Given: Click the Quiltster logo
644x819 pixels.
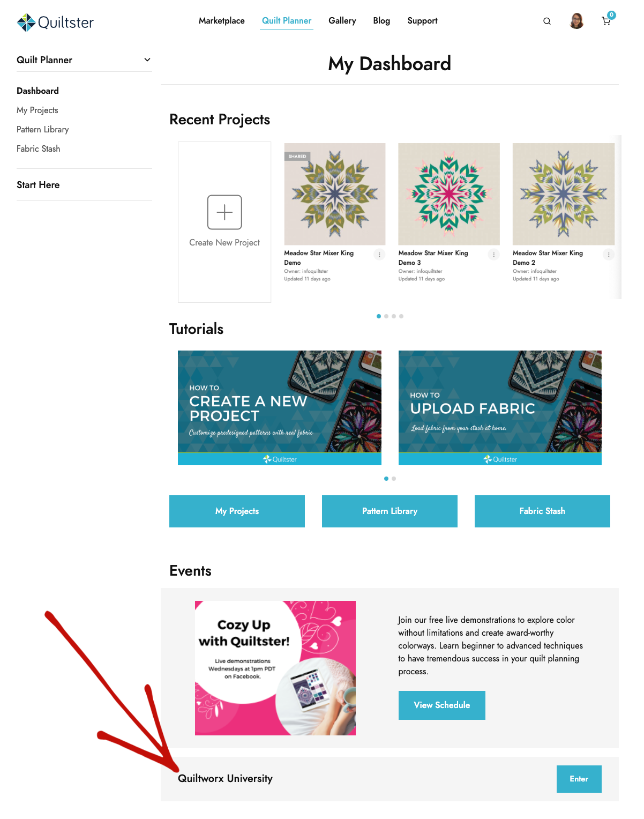Looking at the screenshot, I should point(55,22).
